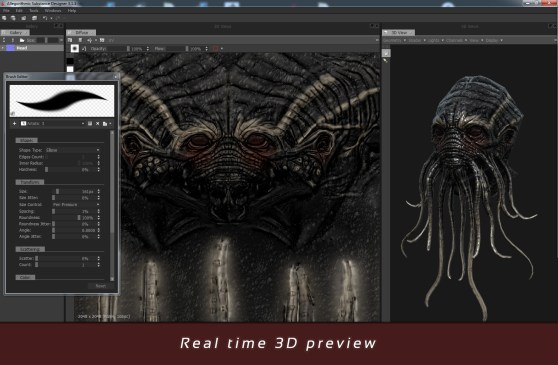Open the Lights dropdown in 3D View
Viewport: 558px width, 365px height.
click(435, 40)
